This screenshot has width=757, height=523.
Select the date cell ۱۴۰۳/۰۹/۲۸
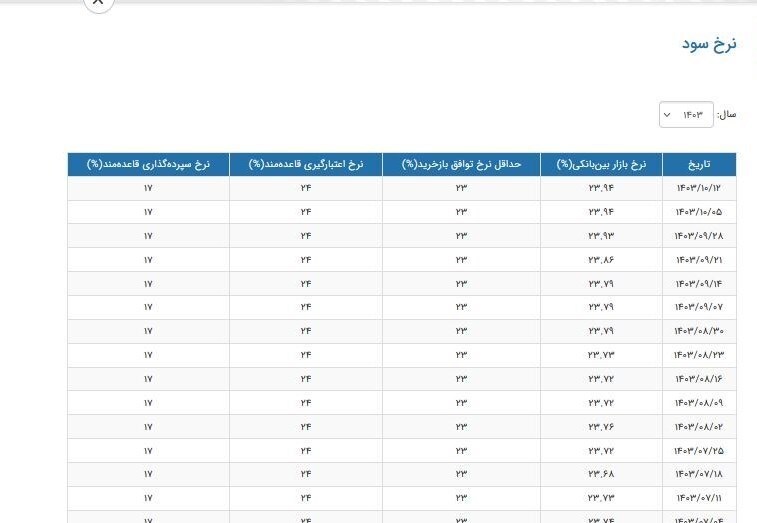(699, 236)
